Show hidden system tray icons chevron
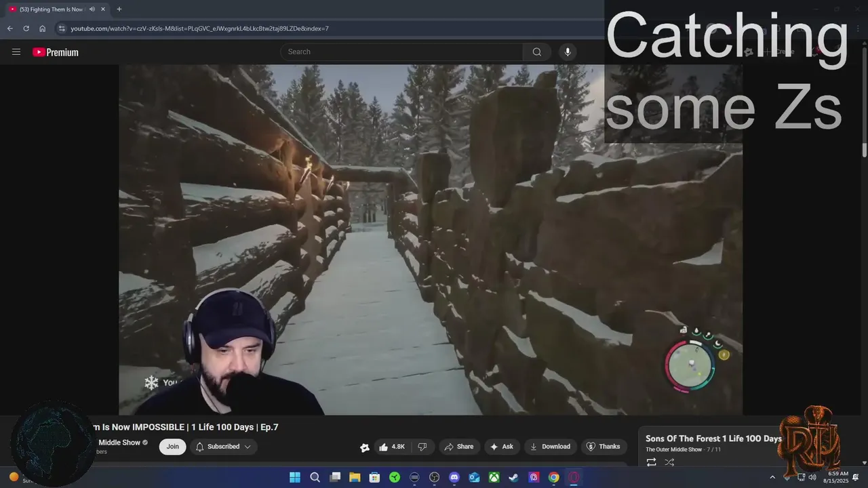This screenshot has width=868, height=488. [x=772, y=477]
